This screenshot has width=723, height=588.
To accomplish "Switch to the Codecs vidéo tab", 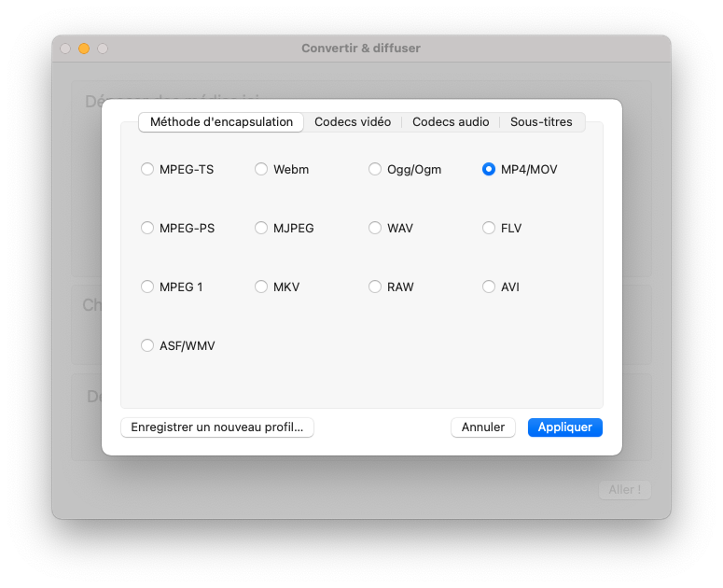I will tap(353, 122).
